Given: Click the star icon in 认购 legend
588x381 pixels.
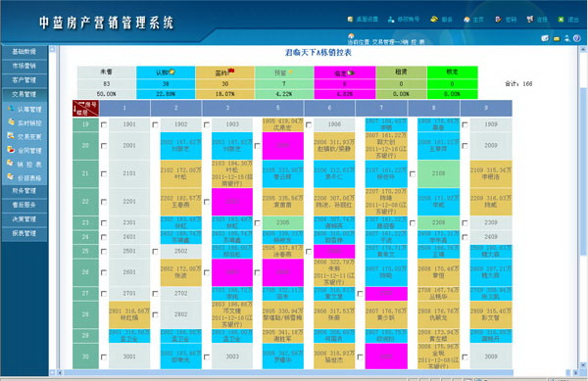Looking at the screenshot, I should pyautogui.click(x=171, y=71).
